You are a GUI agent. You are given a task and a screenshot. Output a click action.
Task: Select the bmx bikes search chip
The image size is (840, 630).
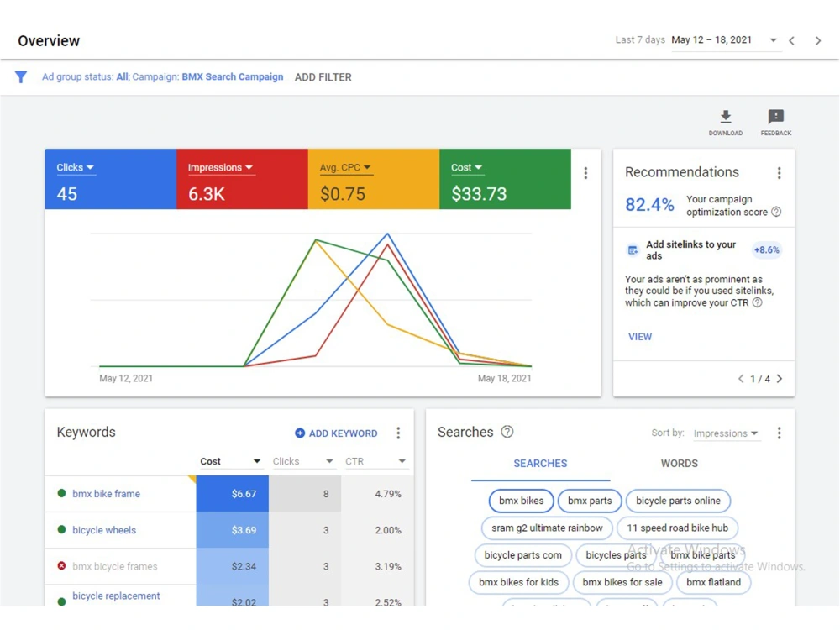[x=522, y=501]
